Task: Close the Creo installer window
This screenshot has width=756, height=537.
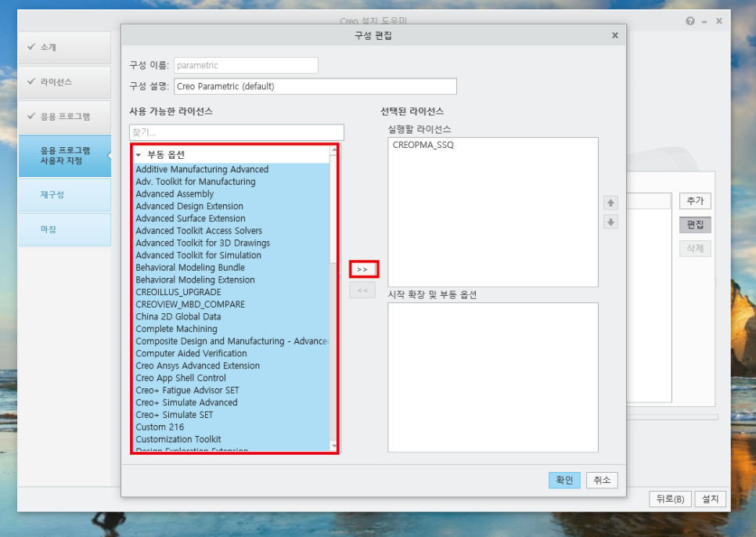Action: tap(719, 21)
